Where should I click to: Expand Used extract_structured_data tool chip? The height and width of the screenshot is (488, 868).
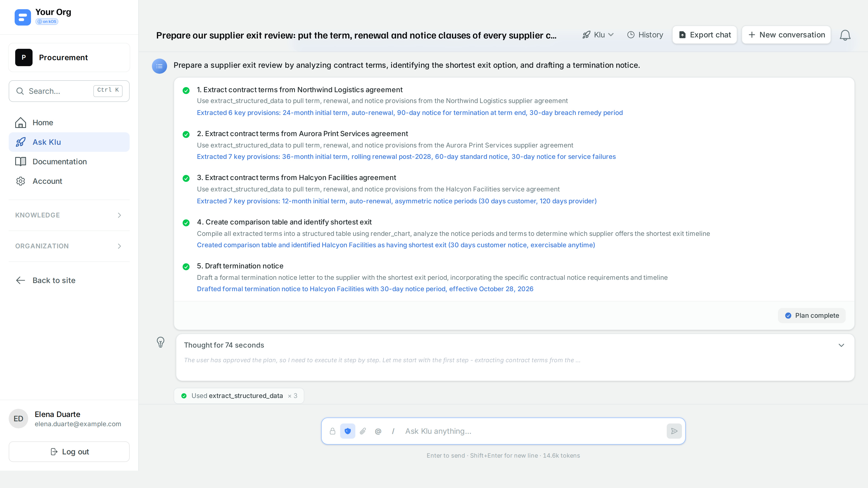tap(239, 396)
